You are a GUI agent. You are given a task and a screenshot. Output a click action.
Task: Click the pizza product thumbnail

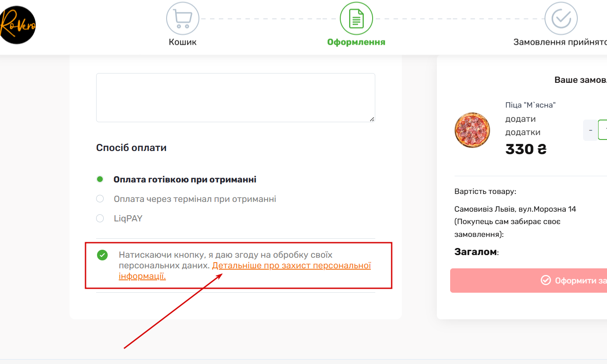pos(472,130)
